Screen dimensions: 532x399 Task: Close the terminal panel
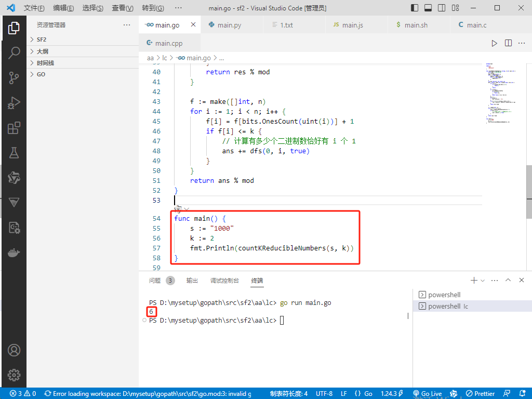tap(522, 280)
